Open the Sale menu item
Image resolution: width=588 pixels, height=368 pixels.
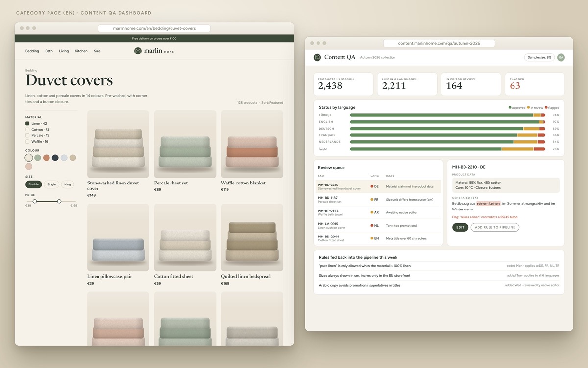pyautogui.click(x=97, y=51)
